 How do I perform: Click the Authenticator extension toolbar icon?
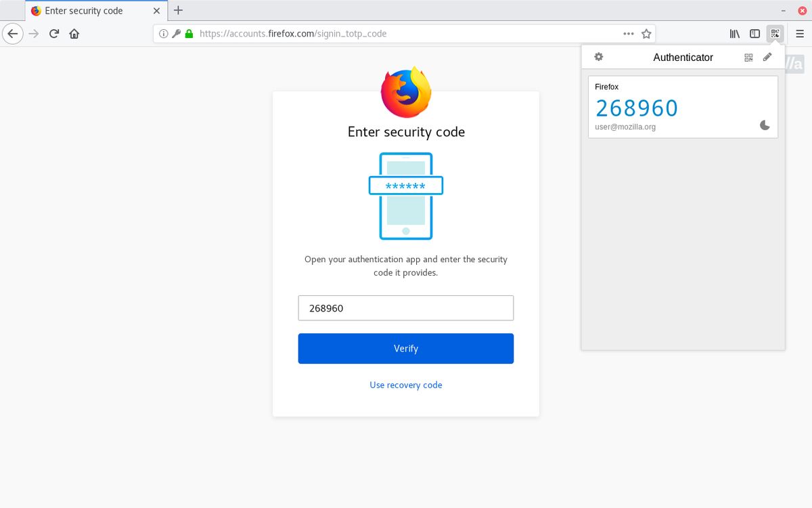(x=774, y=33)
